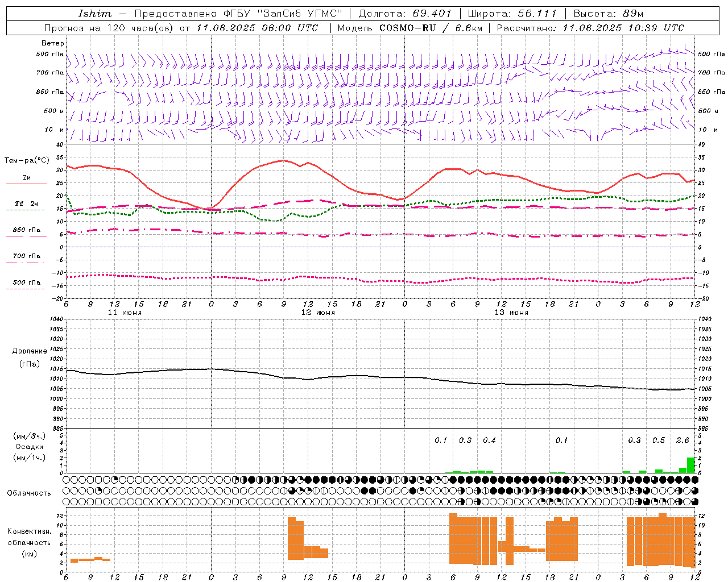
Task: Click the precipitation value "2.6"
Action: (x=682, y=440)
